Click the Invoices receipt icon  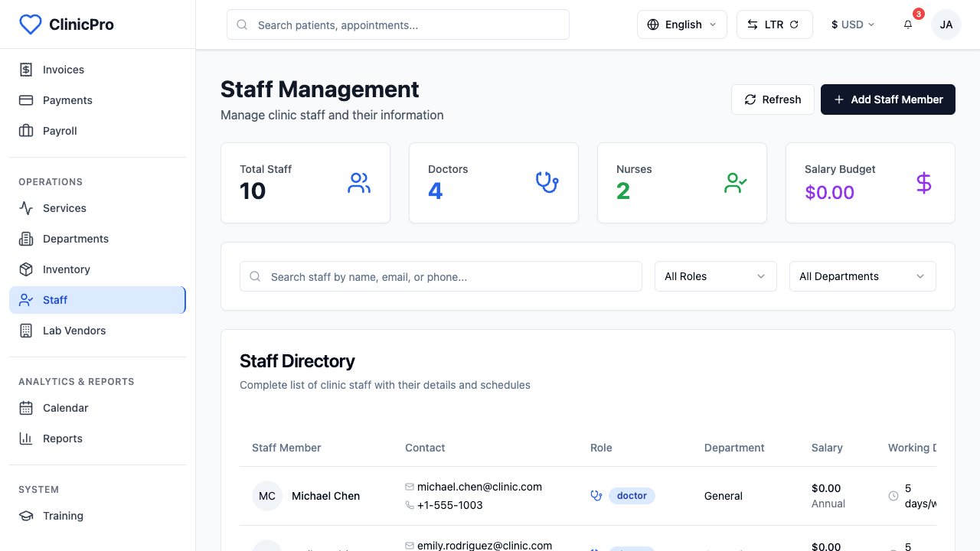point(26,70)
